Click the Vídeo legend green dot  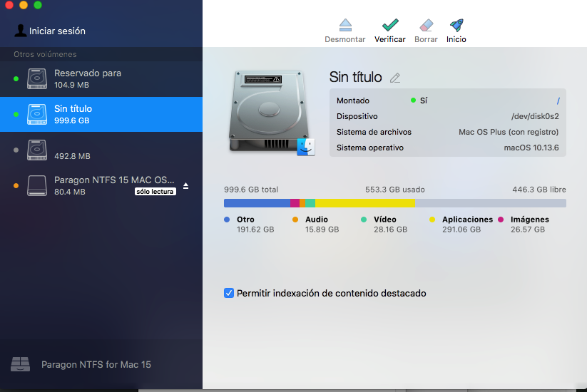pyautogui.click(x=364, y=220)
